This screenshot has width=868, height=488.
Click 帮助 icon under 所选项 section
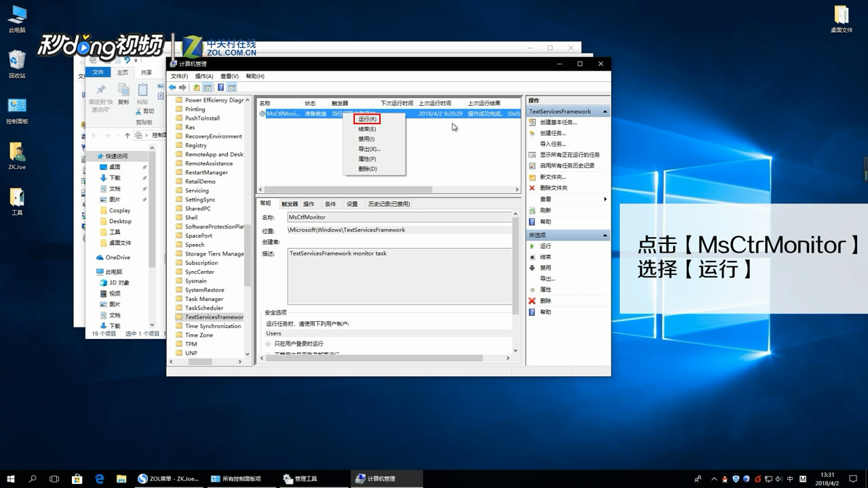click(532, 312)
